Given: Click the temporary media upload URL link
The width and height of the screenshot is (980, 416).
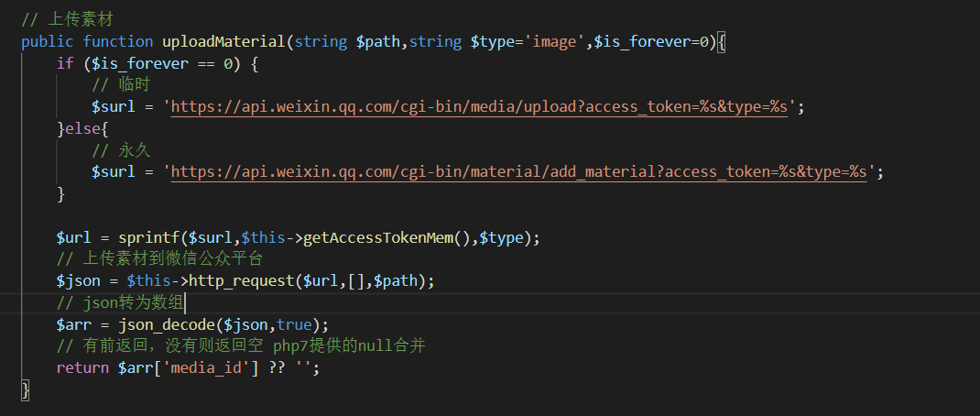Looking at the screenshot, I should (x=479, y=107).
